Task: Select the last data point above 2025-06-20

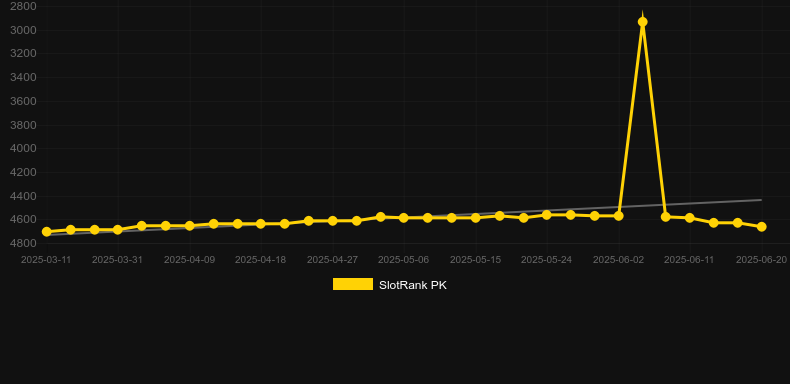Action: (761, 227)
